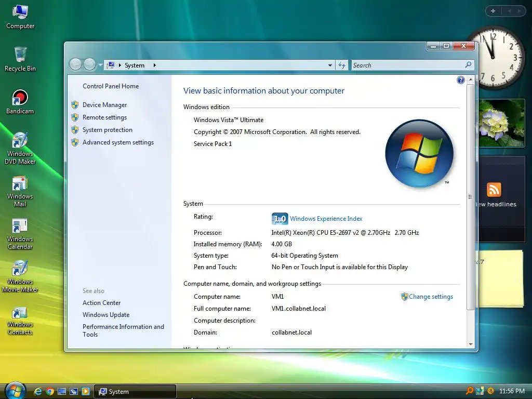Click the refresh button beside address bar
Image resolution: width=532 pixels, height=399 pixels.
(x=342, y=65)
